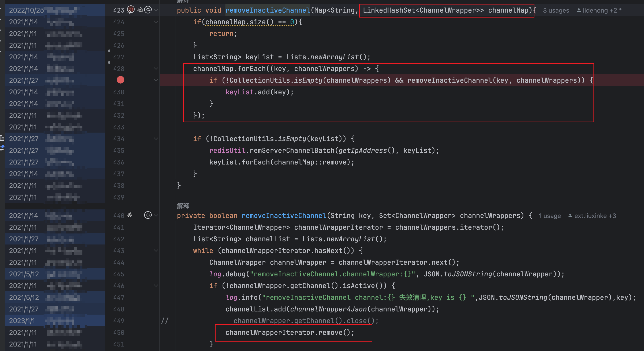Toggle a breakpoint at line number 444
This screenshot has width=644, height=351.
tap(119, 262)
